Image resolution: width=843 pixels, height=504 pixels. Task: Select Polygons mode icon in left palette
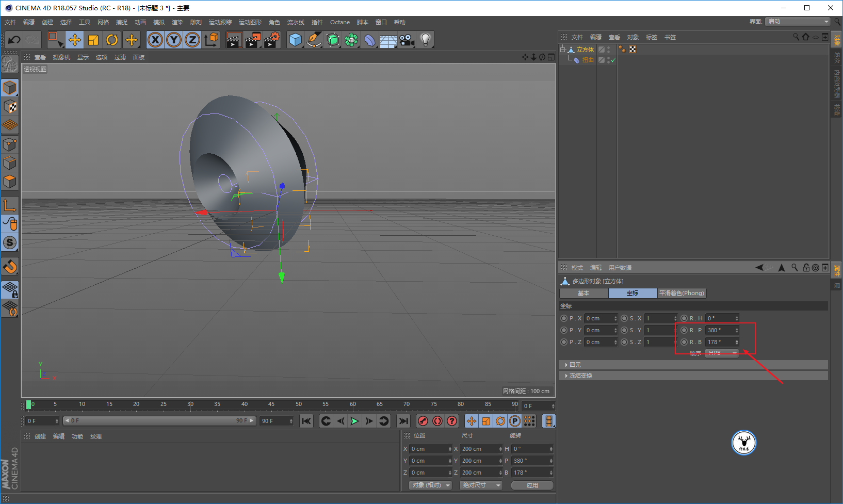pyautogui.click(x=10, y=182)
